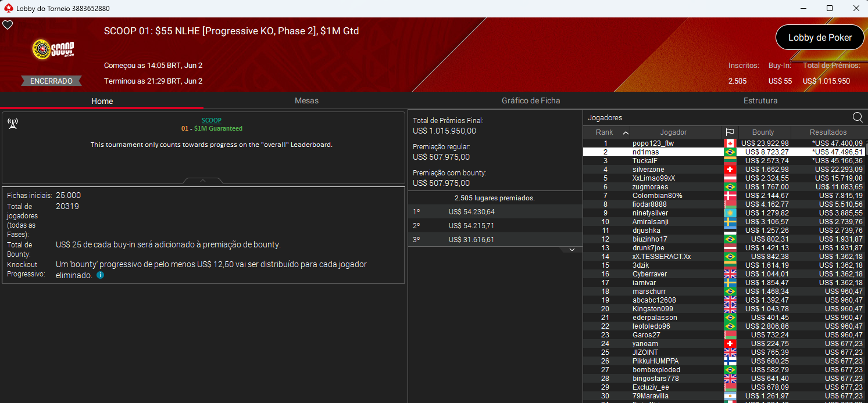The width and height of the screenshot is (868, 403).
Task: Click the ENCERRADO status banner
Action: [x=52, y=81]
